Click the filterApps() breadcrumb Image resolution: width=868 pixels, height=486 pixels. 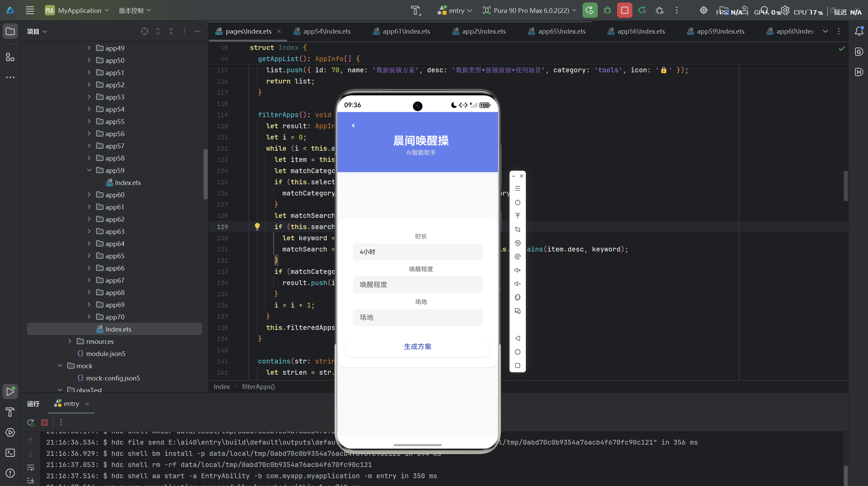coord(258,387)
